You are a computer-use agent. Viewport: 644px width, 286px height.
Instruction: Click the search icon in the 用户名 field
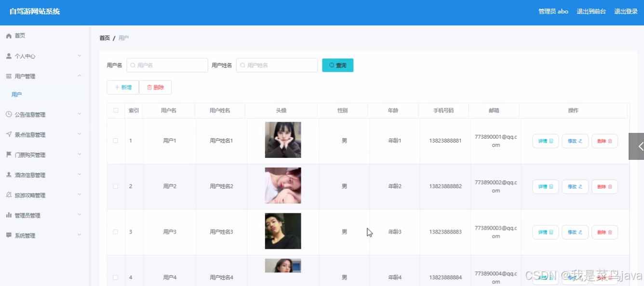[x=133, y=65]
